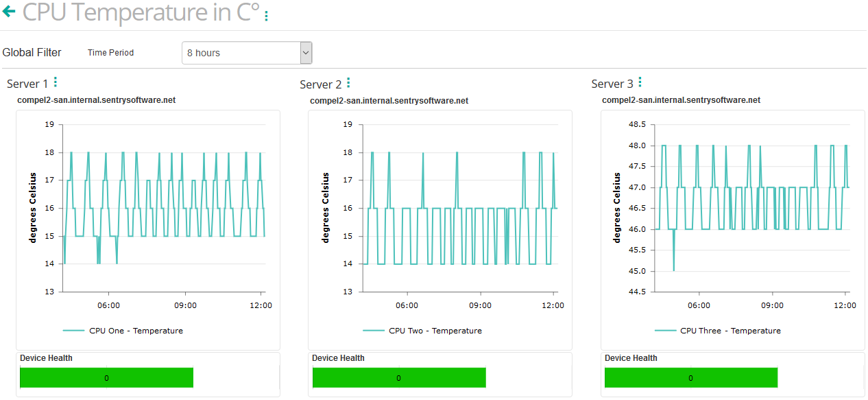868x400 pixels.
Task: Open the Time Period dropdown
Action: coord(247,52)
